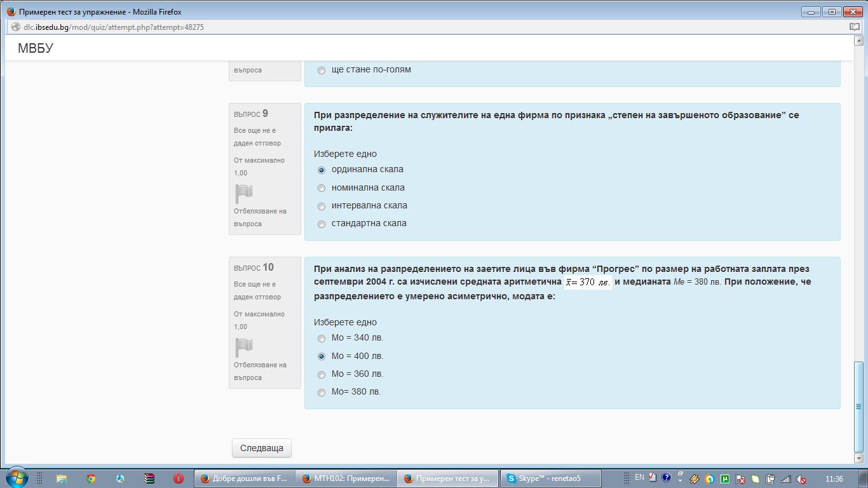Click the 'Следваща' button
The width and height of the screenshot is (868, 488).
click(x=261, y=448)
